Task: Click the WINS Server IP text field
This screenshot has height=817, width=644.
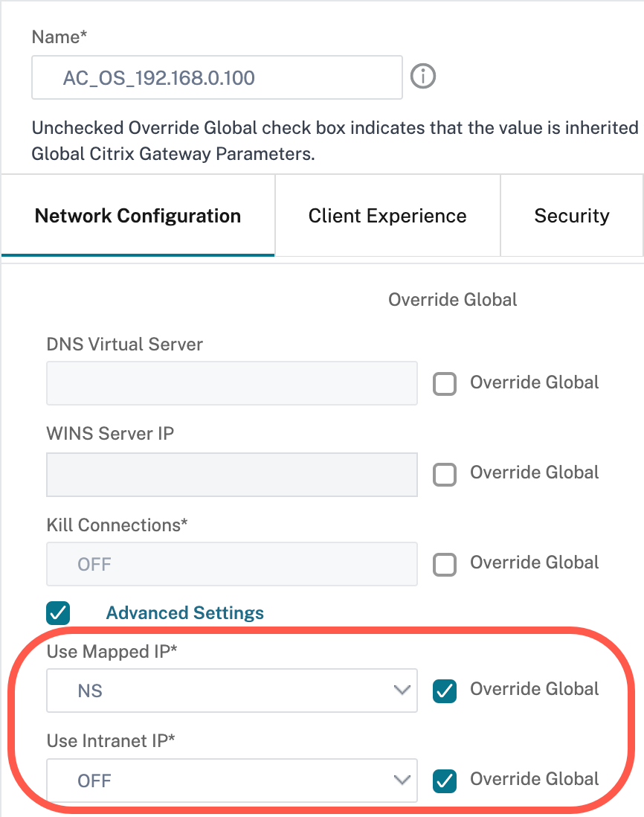Action: point(231,474)
